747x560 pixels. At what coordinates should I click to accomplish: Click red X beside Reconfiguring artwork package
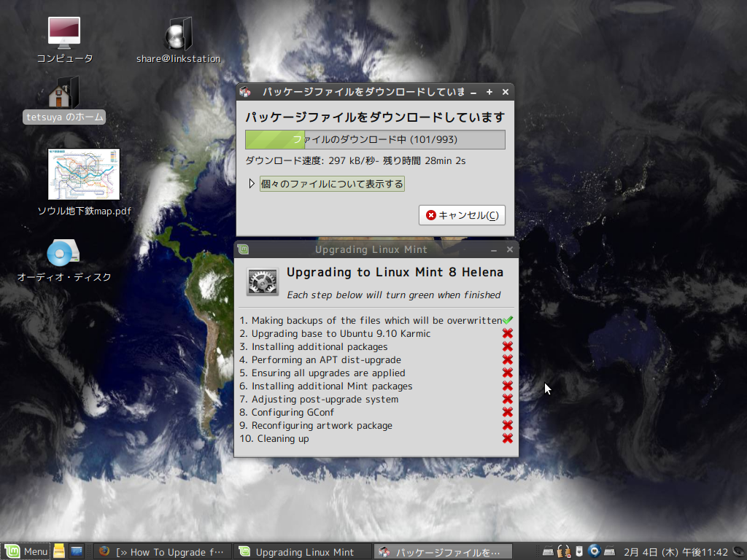(x=508, y=425)
